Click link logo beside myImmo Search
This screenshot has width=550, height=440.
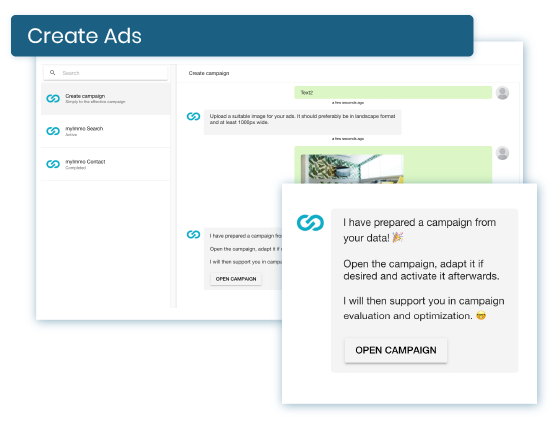pos(53,131)
